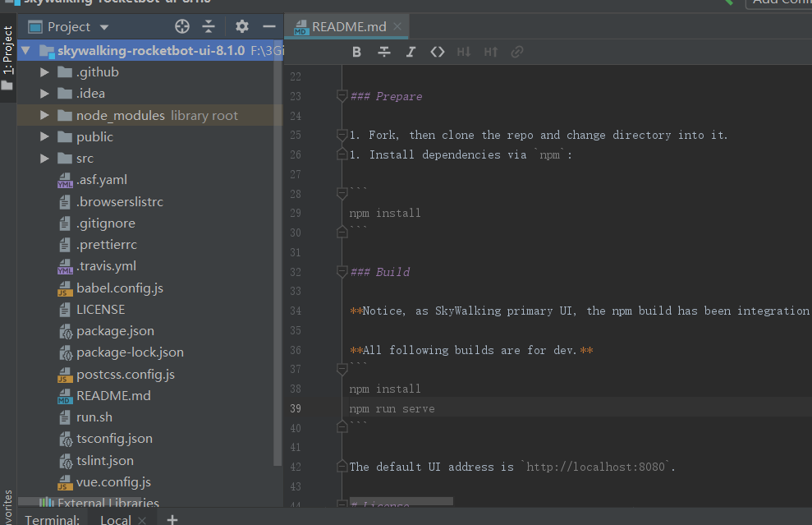Viewport: 812px width, 525px height.
Task: Fold the ### Build section at line 32
Action: click(342, 272)
